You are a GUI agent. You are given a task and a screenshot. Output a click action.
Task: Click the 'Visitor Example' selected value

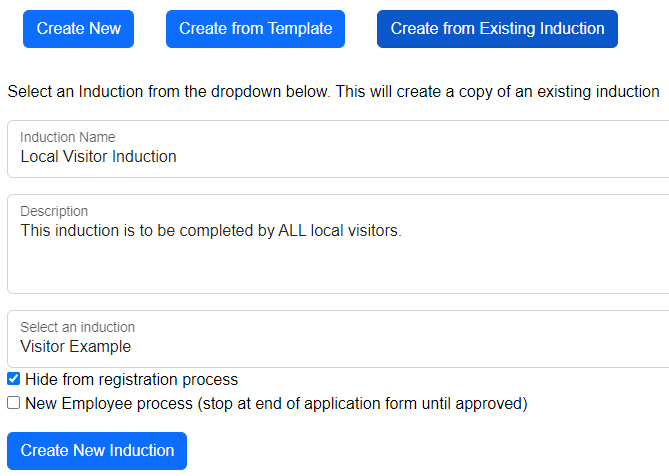(x=76, y=346)
